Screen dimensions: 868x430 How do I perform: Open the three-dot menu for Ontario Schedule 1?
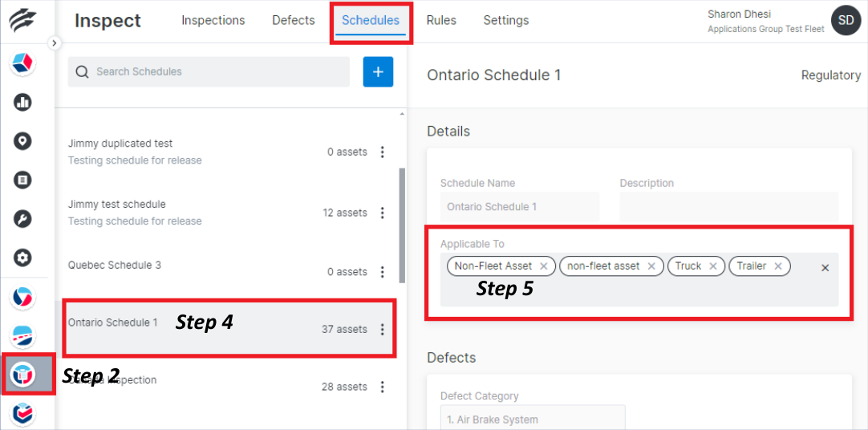(383, 329)
